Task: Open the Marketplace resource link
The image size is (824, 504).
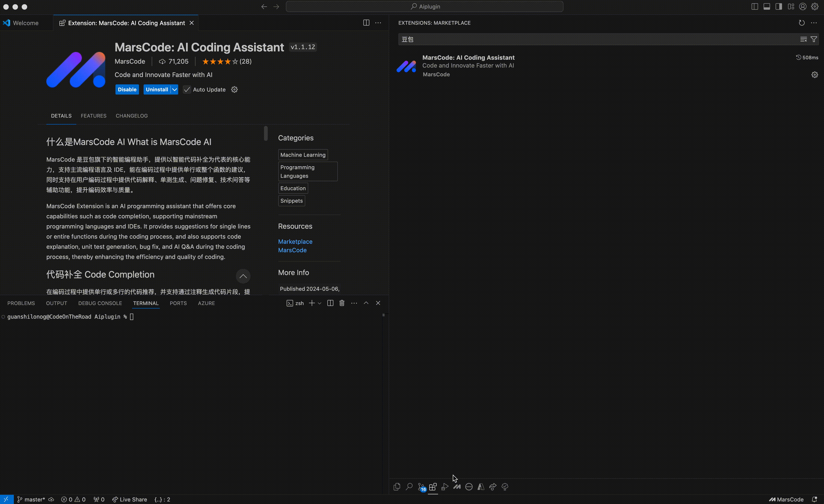Action: tap(295, 241)
